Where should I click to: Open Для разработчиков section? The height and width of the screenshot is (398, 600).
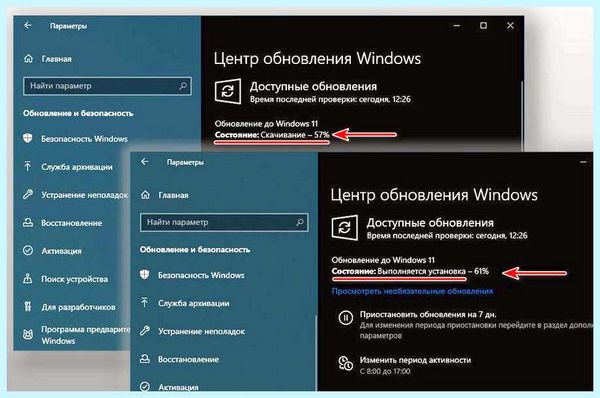(78, 307)
